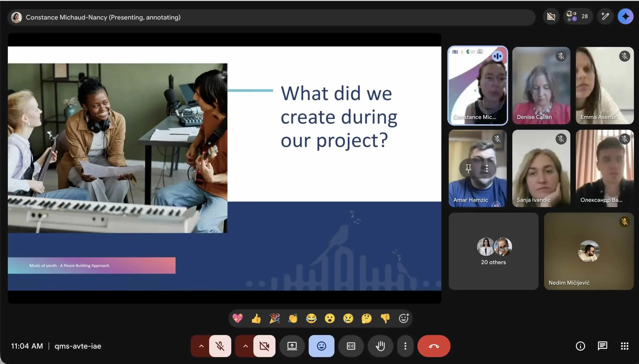Raise your hand
The image size is (639, 364).
380,346
